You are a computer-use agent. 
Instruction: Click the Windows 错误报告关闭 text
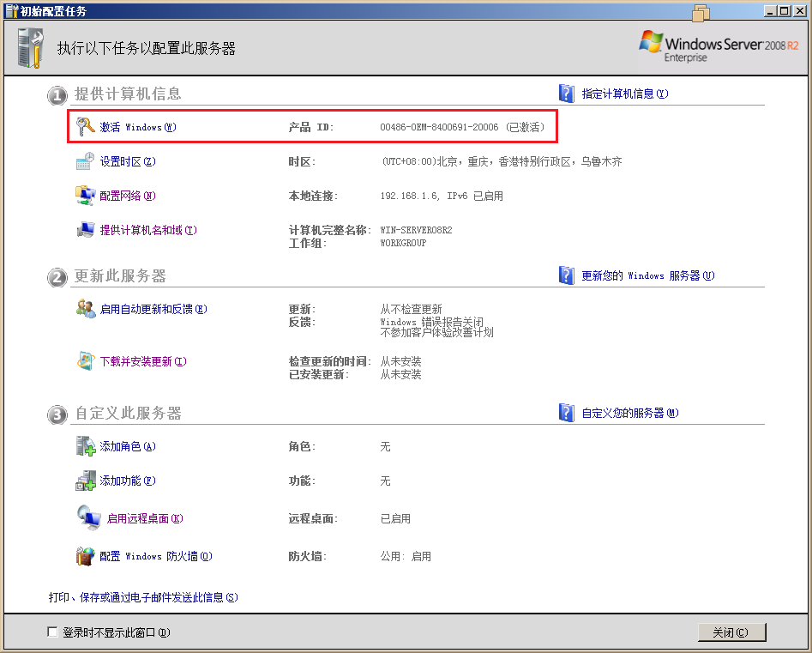pos(432,322)
